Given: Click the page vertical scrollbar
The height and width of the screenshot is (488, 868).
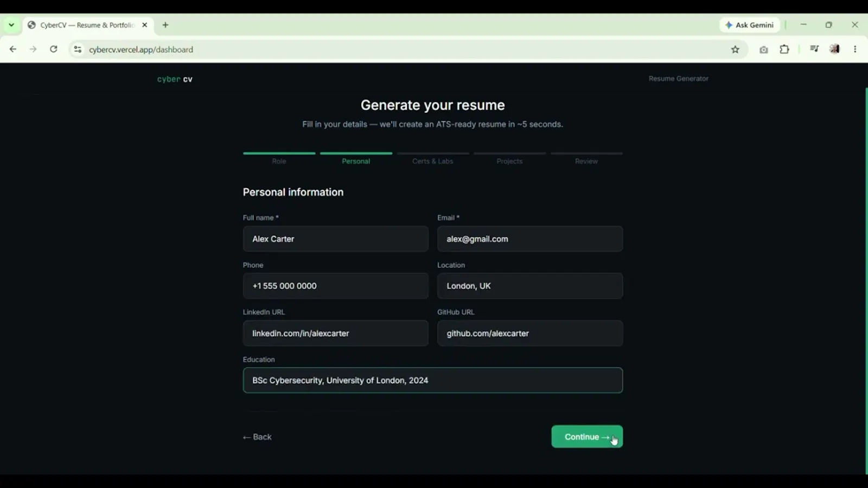Looking at the screenshot, I should tap(866, 281).
